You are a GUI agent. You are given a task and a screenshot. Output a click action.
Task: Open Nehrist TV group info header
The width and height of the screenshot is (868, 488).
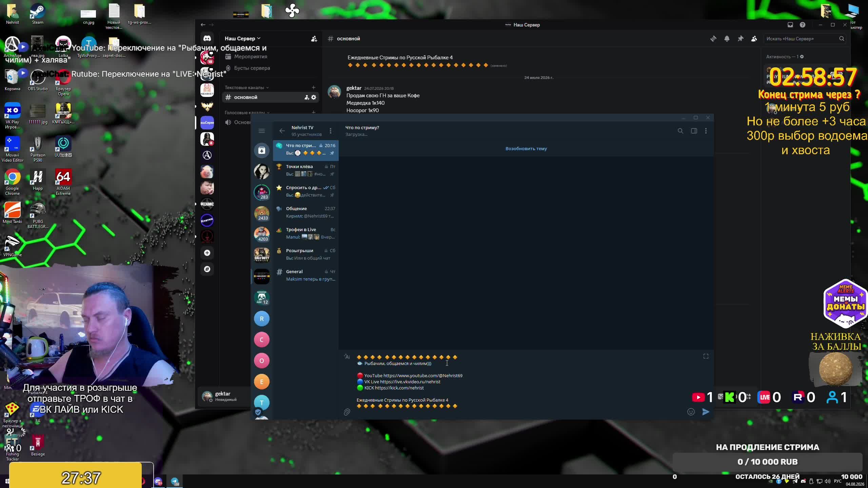point(307,131)
